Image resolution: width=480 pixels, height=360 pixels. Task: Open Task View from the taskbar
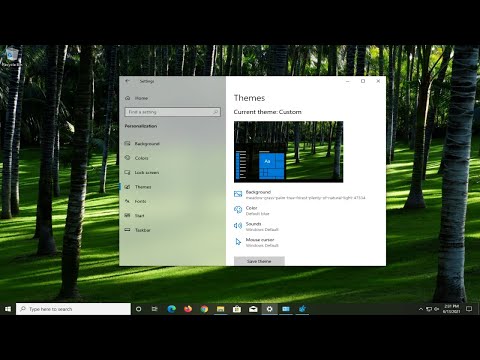click(155, 309)
